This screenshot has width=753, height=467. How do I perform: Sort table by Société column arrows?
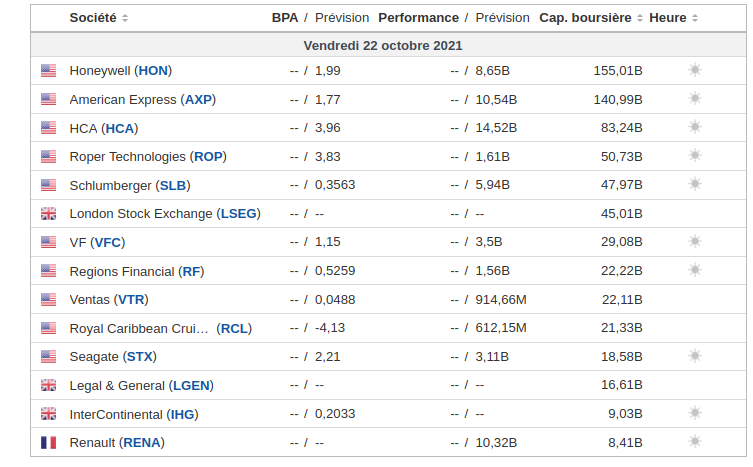point(125,18)
